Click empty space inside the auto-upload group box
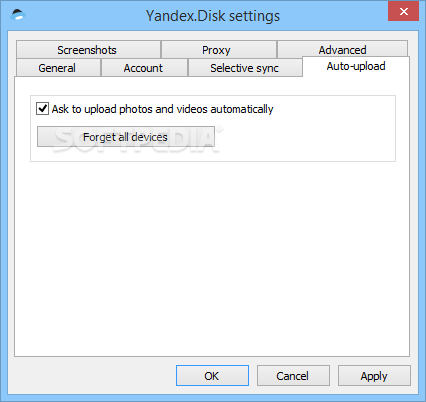426x402 pixels. [305, 140]
